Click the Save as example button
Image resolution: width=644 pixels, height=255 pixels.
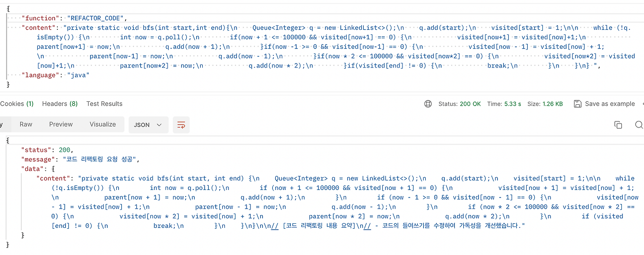(604, 104)
